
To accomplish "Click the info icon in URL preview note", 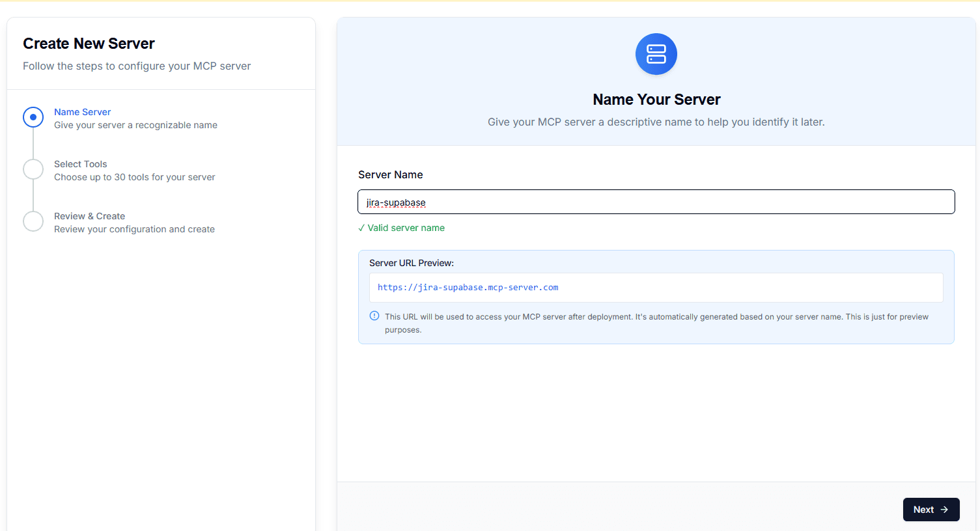I will [x=374, y=316].
